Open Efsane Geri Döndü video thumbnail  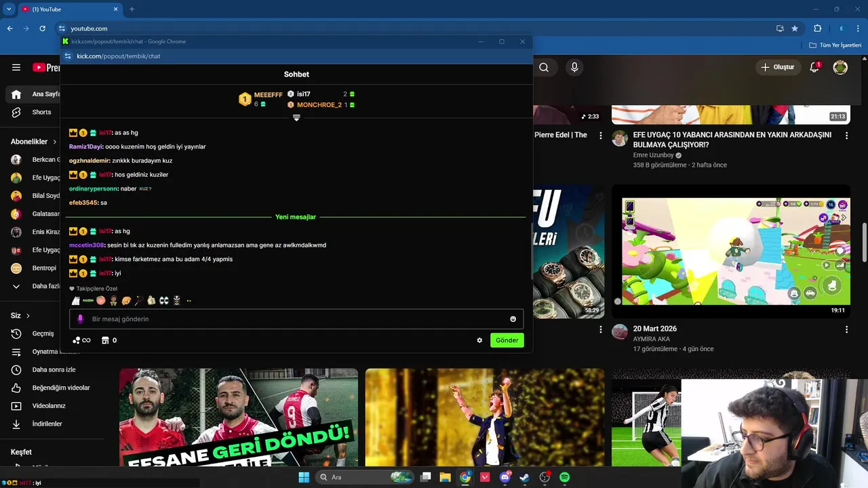click(239, 418)
